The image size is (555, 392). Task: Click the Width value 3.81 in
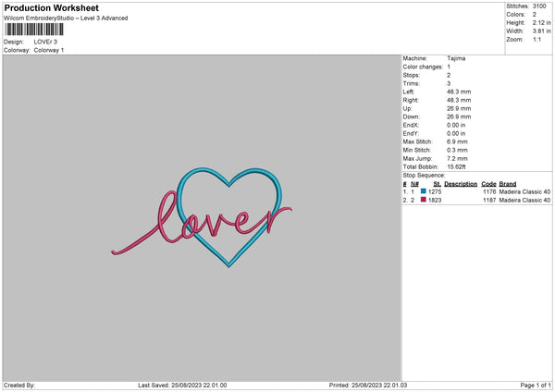click(x=541, y=31)
